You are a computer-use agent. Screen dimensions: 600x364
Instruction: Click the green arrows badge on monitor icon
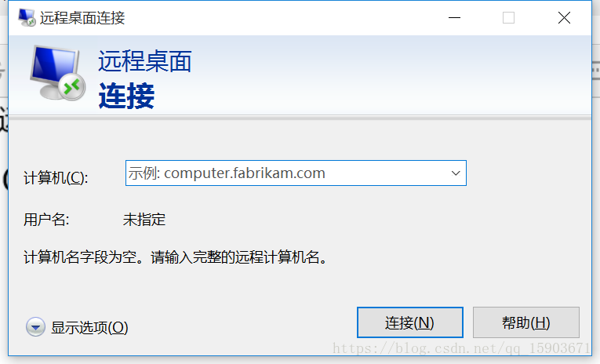click(x=72, y=86)
